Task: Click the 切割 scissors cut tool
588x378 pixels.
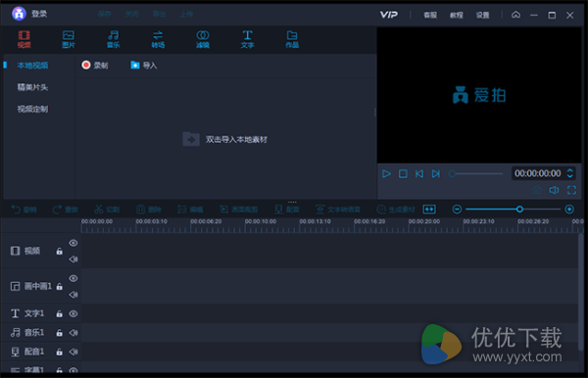Action: (107, 210)
